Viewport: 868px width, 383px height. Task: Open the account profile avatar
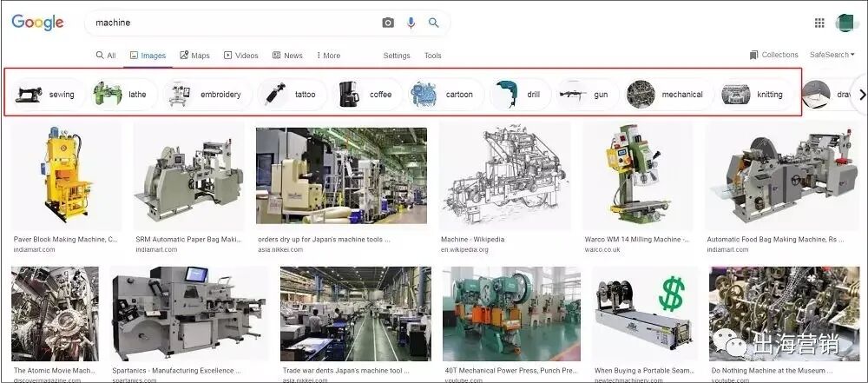pos(847,23)
